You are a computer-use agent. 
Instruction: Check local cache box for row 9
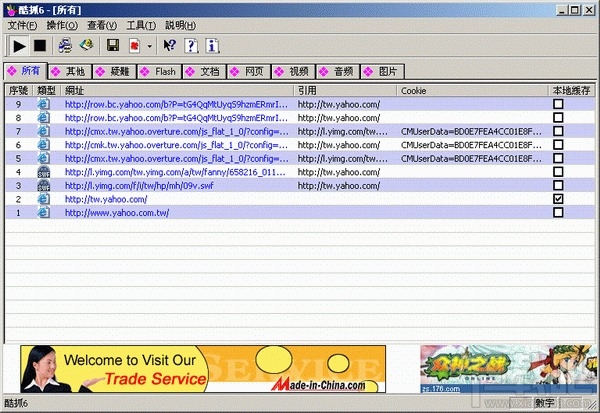click(558, 104)
